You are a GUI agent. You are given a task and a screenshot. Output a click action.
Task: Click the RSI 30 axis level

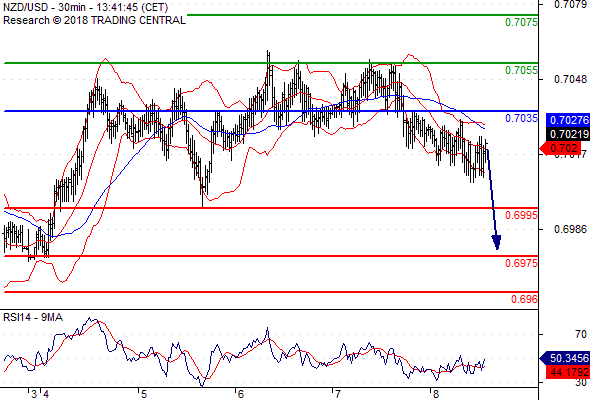point(581,383)
